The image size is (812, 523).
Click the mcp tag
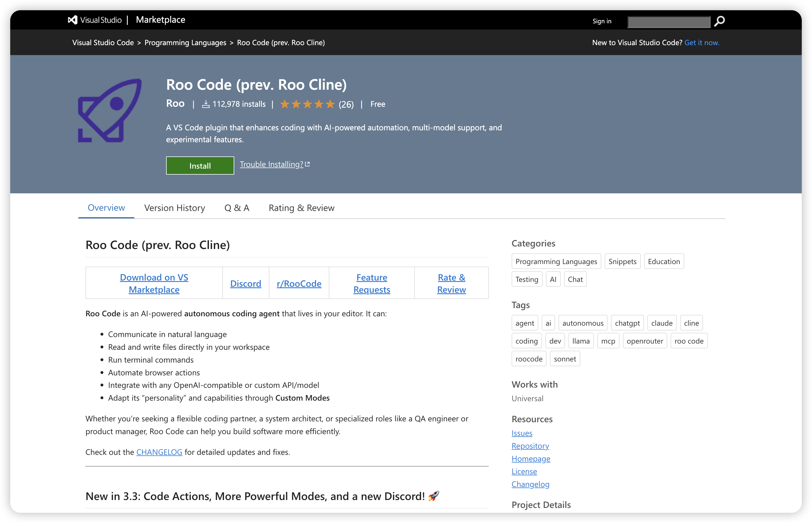pos(608,341)
